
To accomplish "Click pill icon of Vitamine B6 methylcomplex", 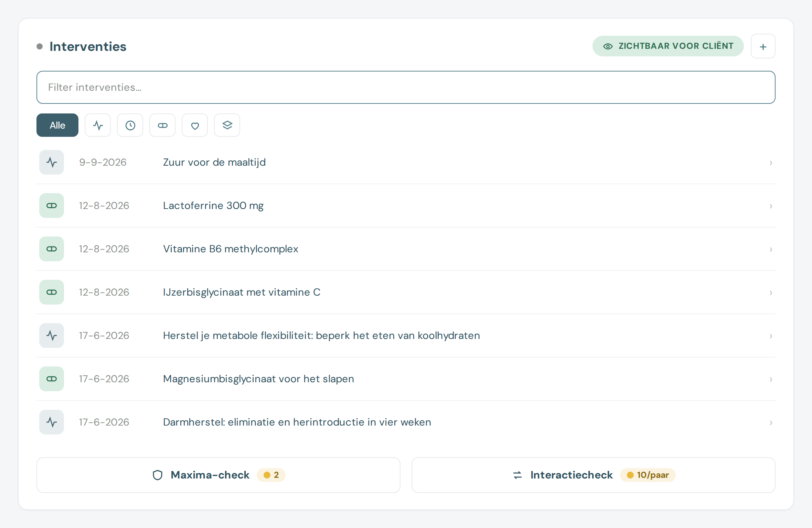I will [52, 249].
